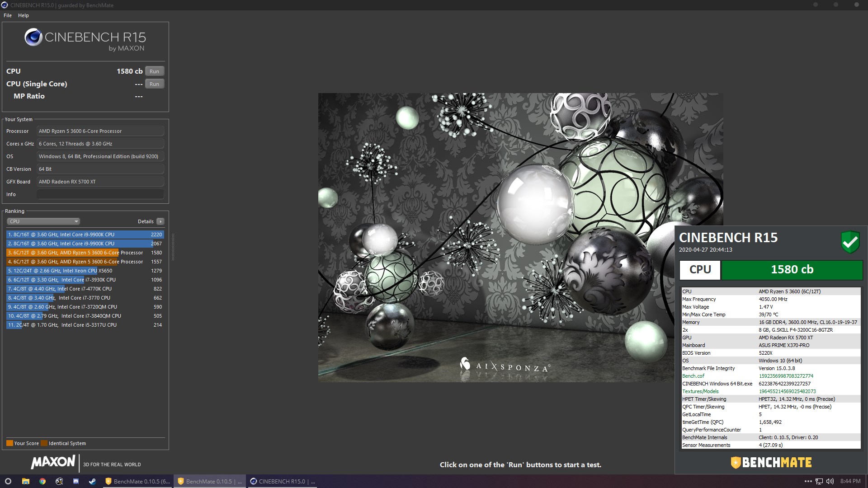The height and width of the screenshot is (488, 868).
Task: Click the Max Frequency 4050.00 MHz row
Action: [771, 299]
